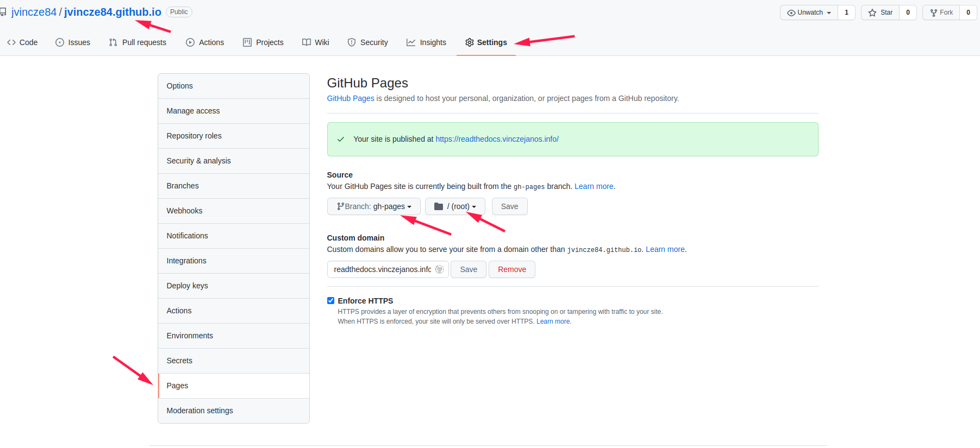
Task: Click the Star count 0
Action: [908, 12]
